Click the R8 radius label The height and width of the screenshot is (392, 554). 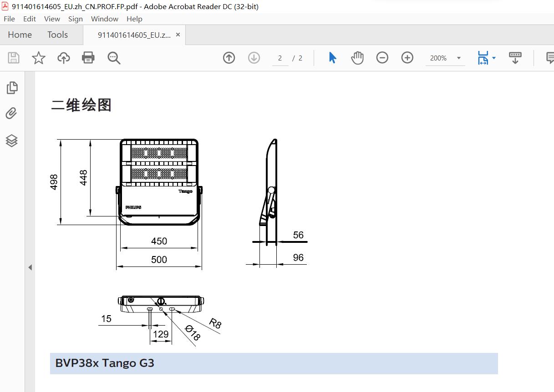215,323
